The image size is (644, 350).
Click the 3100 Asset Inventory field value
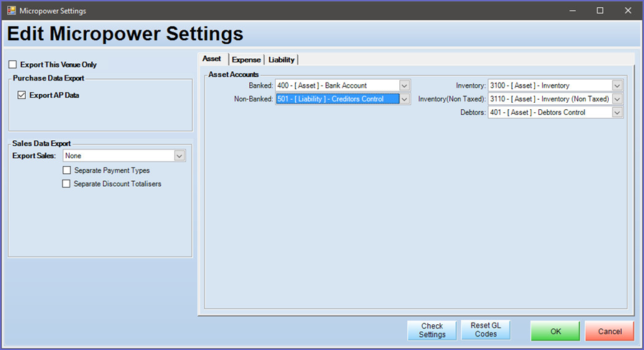click(530, 86)
